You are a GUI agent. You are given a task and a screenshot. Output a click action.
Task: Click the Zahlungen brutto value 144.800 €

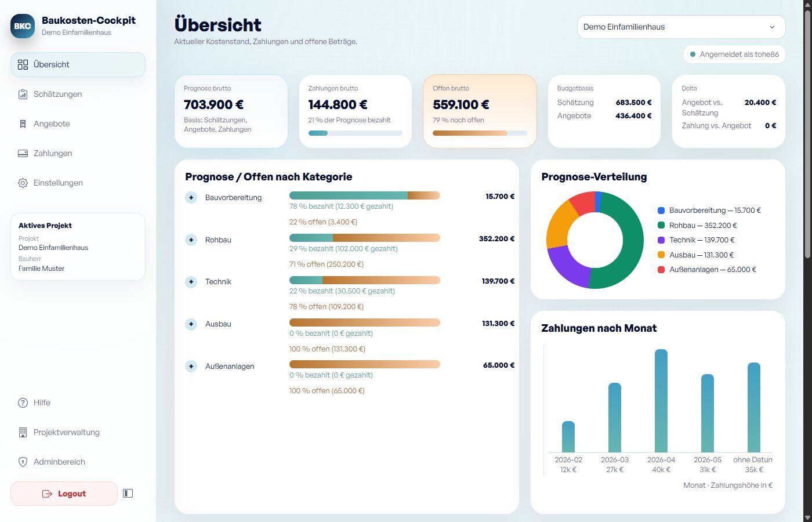pyautogui.click(x=338, y=104)
